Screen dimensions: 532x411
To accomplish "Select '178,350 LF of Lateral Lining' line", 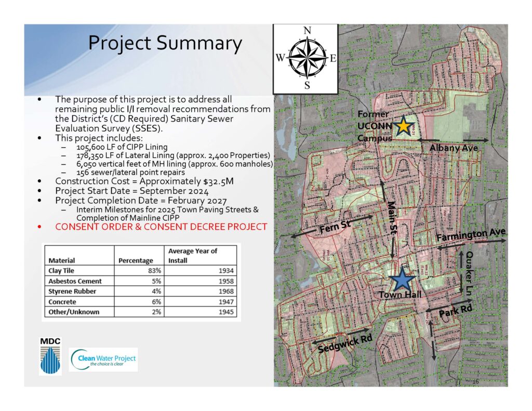I will pos(173,155).
